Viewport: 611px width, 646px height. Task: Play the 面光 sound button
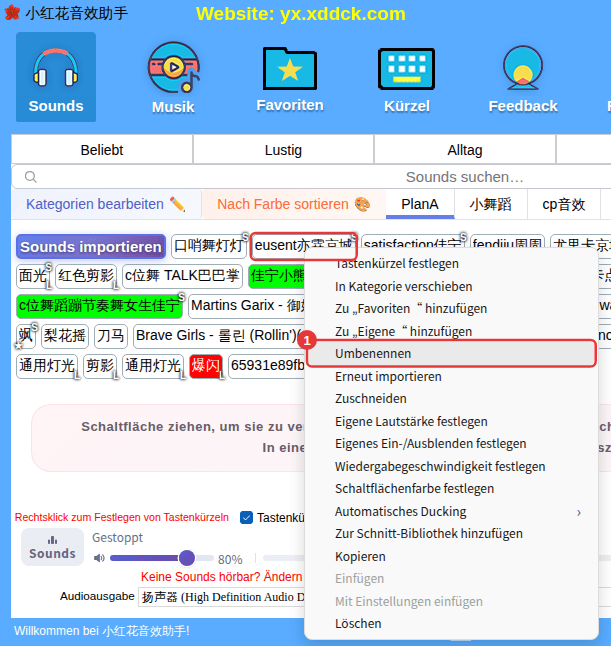(x=33, y=276)
